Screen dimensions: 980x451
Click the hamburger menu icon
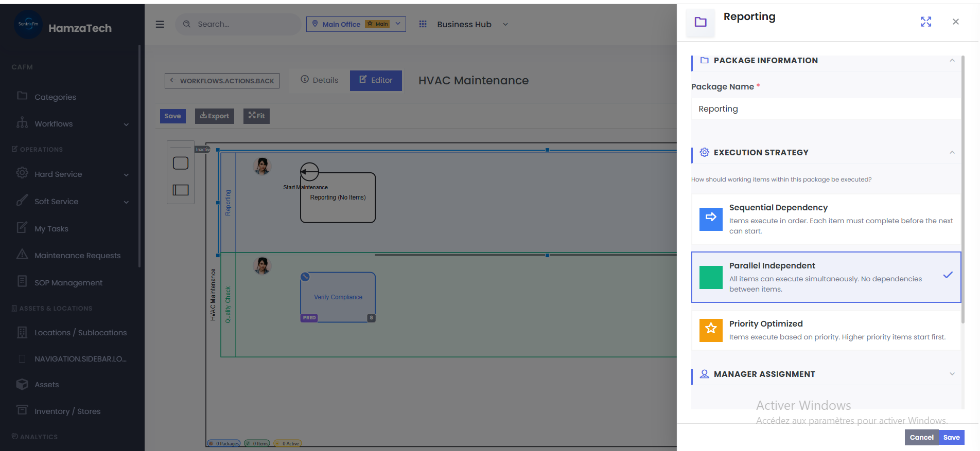tap(160, 24)
